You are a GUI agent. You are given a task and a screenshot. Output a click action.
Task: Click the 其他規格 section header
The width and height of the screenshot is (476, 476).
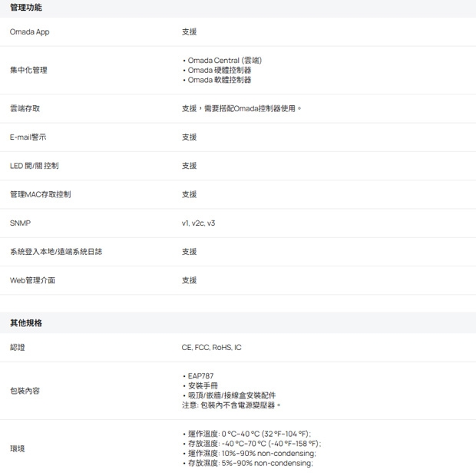[26, 323]
